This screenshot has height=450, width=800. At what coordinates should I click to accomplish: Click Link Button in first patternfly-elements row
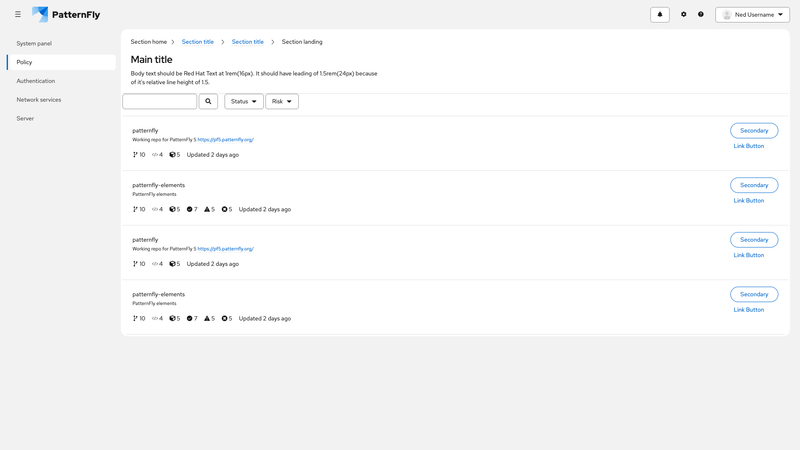pos(748,201)
